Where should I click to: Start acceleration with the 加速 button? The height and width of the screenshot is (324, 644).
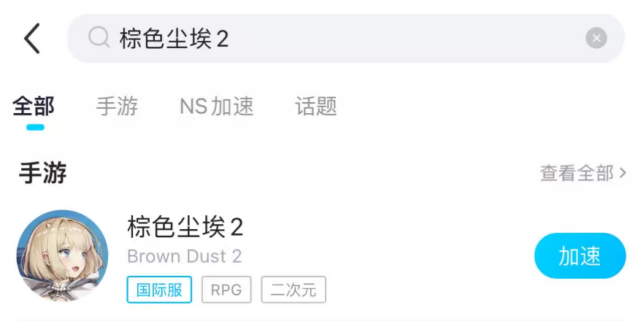(x=580, y=256)
